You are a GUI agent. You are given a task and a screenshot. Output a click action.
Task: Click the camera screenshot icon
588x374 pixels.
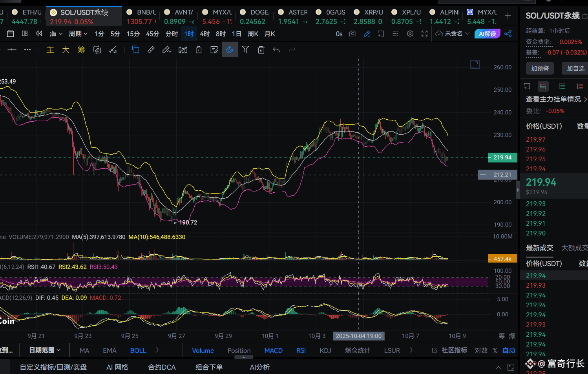[x=352, y=34]
